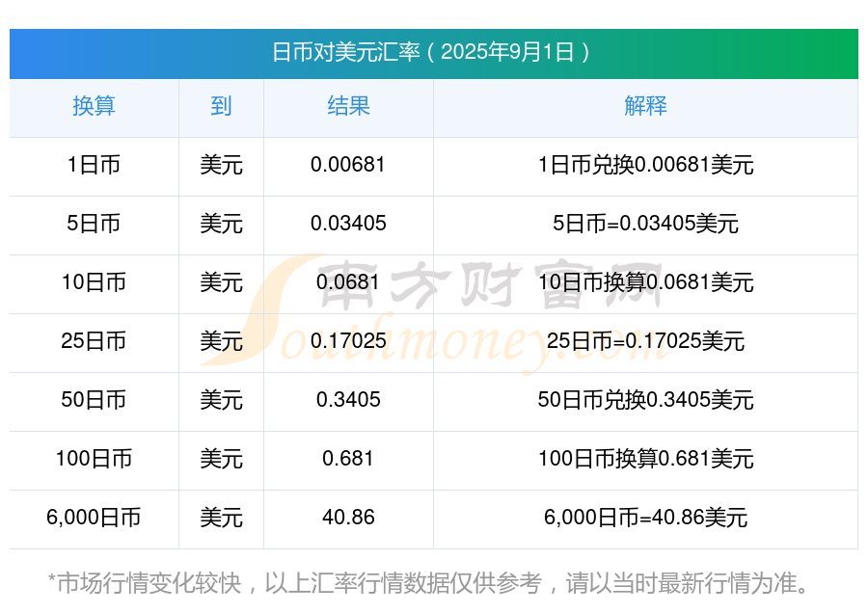Select the result value 0.0681

pos(348,282)
